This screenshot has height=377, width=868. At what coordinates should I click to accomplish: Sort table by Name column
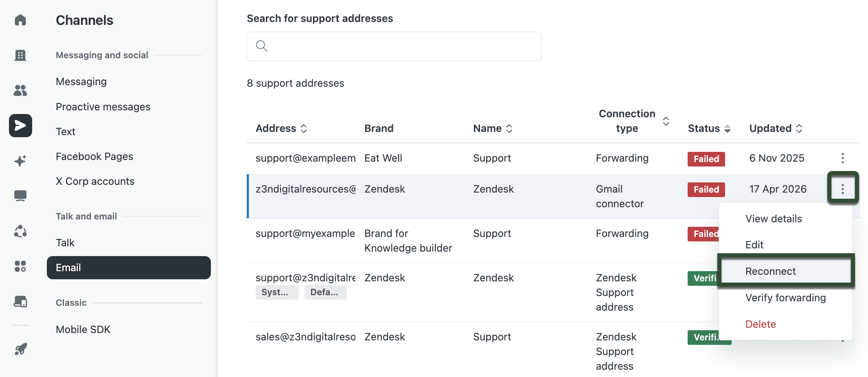click(493, 128)
